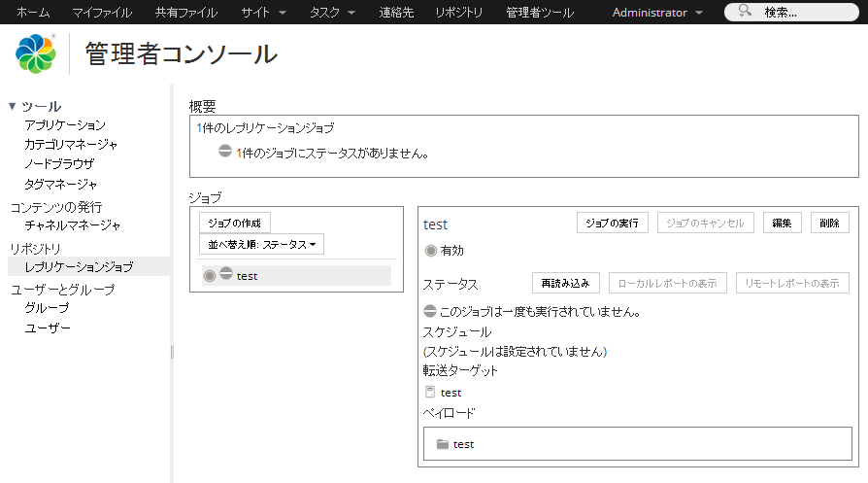The image size is (868, 483).
Task: Select ノードブラウザ in sidebar
Action: (x=59, y=164)
